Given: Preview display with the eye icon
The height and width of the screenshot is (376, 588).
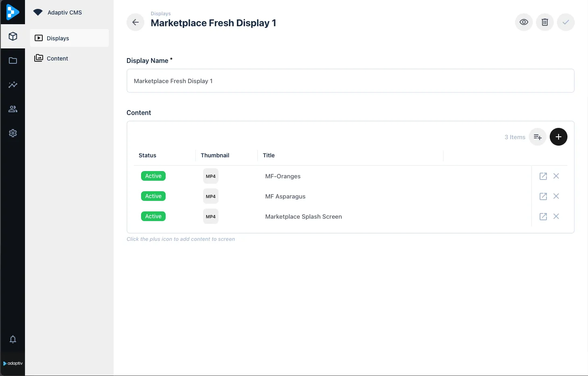Looking at the screenshot, I should (x=524, y=22).
